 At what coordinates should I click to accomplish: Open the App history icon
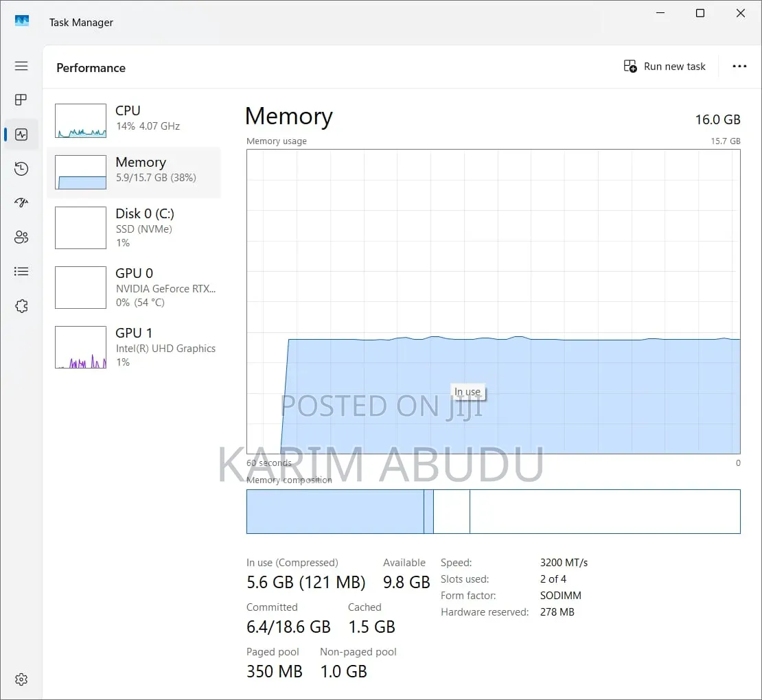[x=21, y=169]
